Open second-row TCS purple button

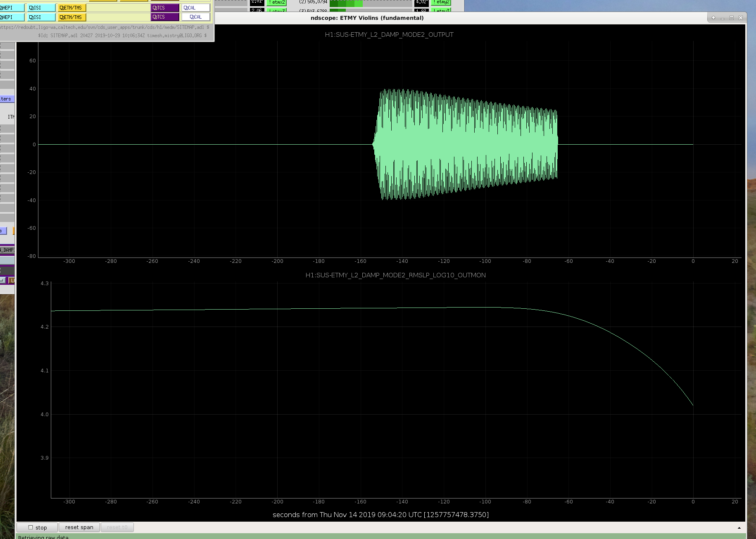[x=165, y=17]
